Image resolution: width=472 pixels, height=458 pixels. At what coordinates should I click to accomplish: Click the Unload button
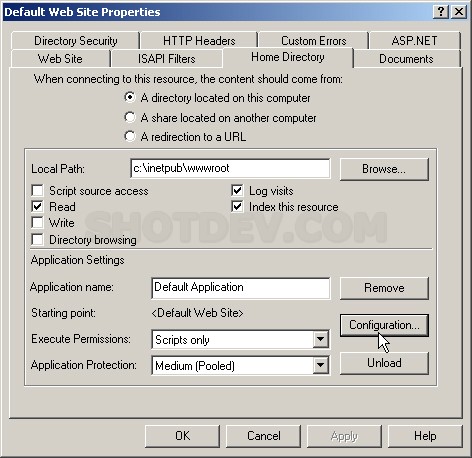coord(384,363)
